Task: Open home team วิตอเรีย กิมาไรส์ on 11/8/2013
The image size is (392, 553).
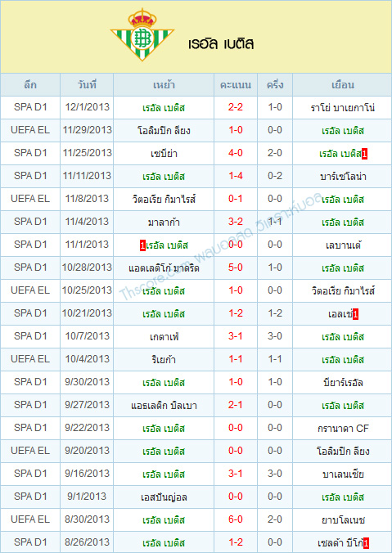Action: coord(164,200)
